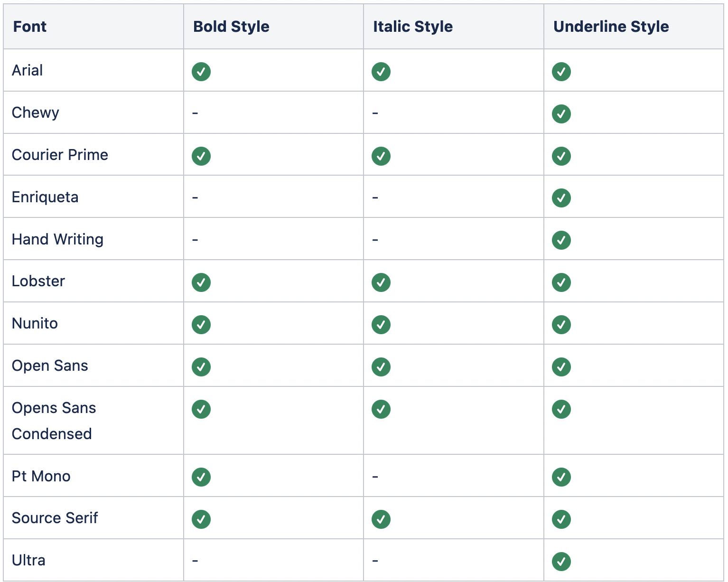Click Enriqueta underline style checkmark
This screenshot has width=728, height=582.
tap(561, 198)
